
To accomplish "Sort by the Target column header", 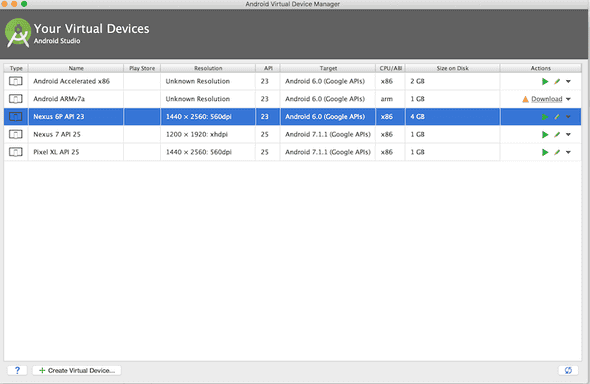I will (x=328, y=68).
